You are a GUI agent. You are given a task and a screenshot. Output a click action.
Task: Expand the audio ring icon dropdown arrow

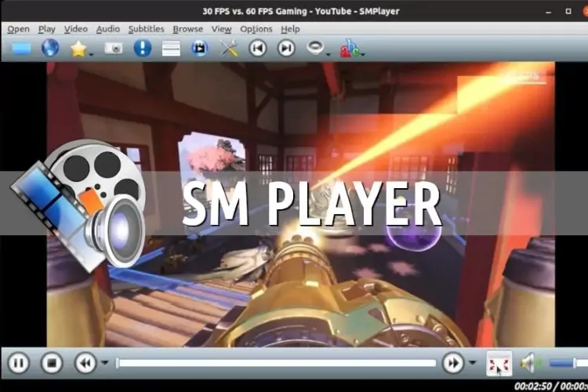pos(328,55)
